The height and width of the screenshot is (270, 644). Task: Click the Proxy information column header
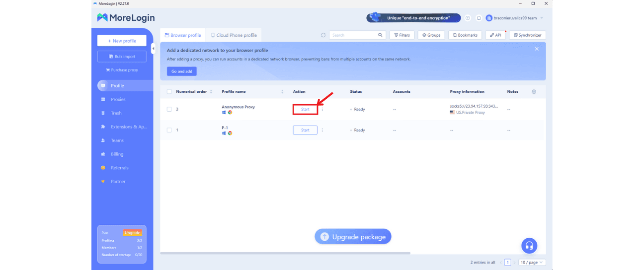tap(467, 92)
